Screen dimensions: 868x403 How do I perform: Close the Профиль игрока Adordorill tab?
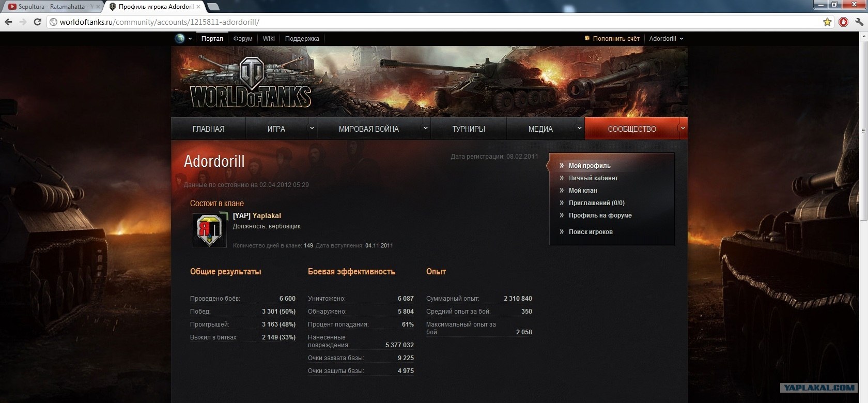point(198,7)
